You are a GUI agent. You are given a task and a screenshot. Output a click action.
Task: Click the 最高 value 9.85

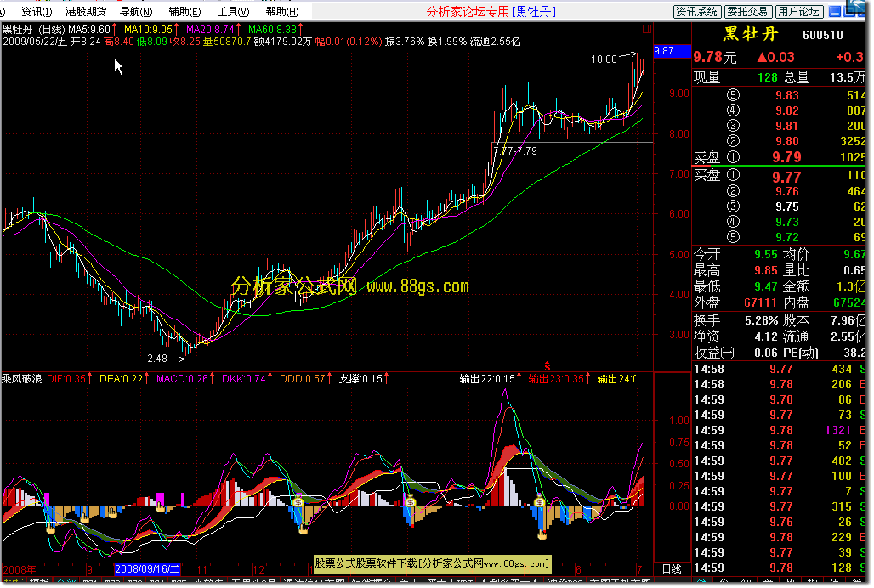tap(766, 270)
